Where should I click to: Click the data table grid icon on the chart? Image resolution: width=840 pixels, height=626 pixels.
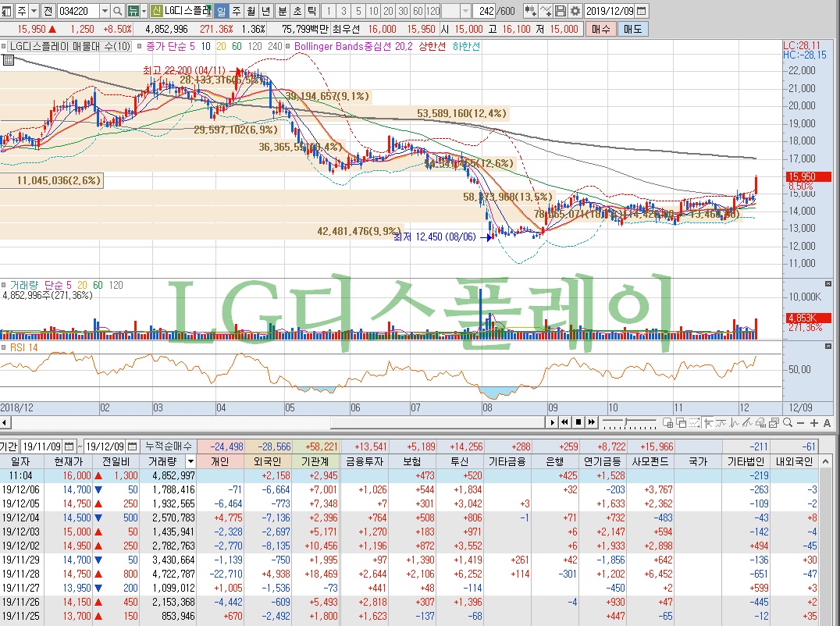click(x=8, y=60)
